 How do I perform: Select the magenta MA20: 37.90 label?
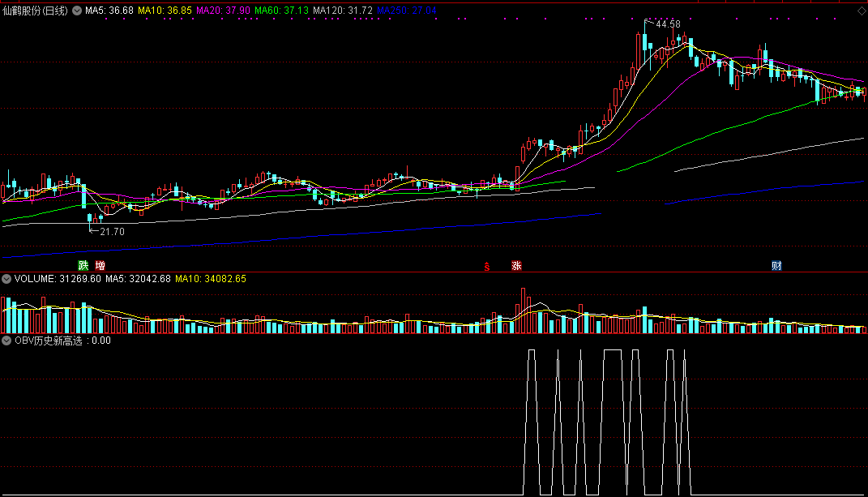point(223,11)
